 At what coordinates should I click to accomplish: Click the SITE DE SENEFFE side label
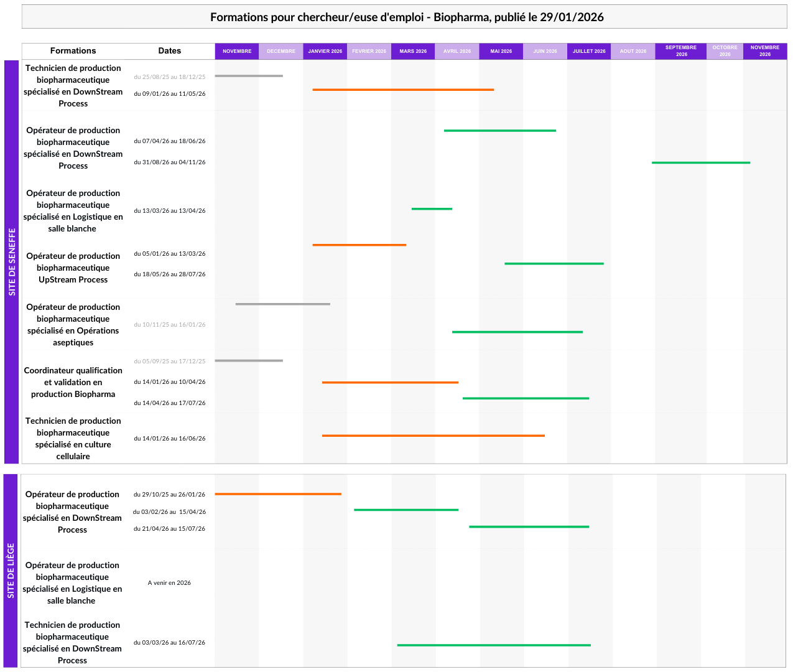pos(12,262)
